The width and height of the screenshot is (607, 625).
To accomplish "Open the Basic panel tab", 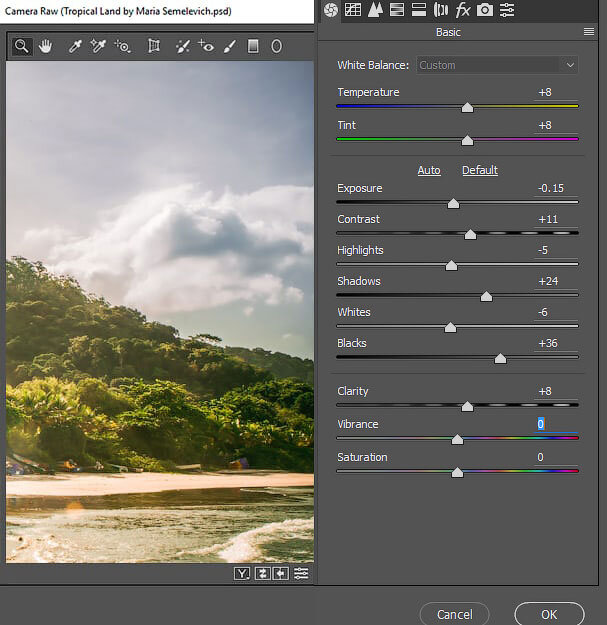I will coord(331,10).
